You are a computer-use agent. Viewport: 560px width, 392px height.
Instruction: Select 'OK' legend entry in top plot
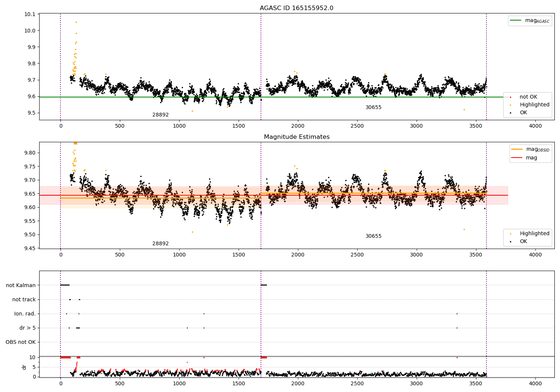point(523,113)
